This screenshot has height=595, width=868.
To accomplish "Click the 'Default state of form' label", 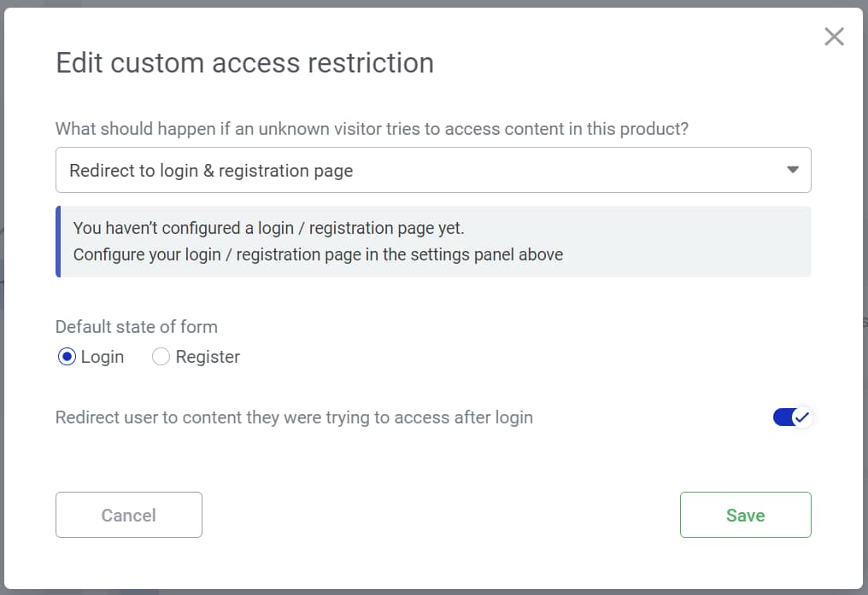I will coord(137,326).
